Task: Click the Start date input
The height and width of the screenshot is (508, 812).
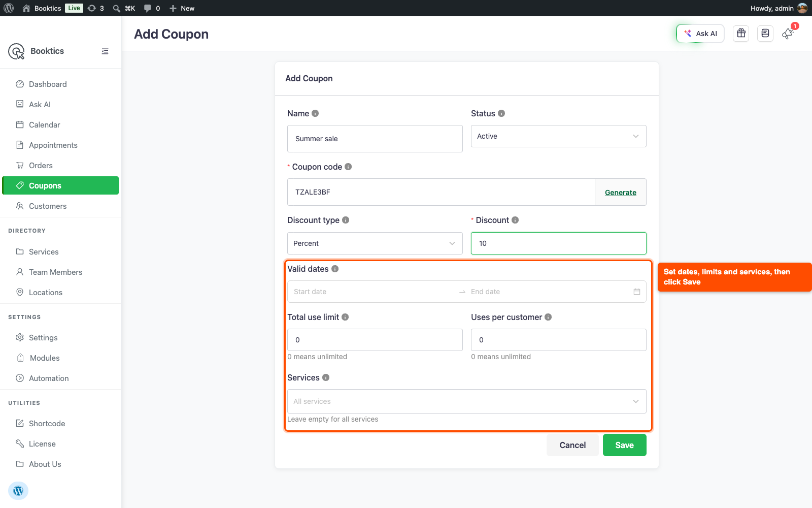Action: pyautogui.click(x=374, y=292)
